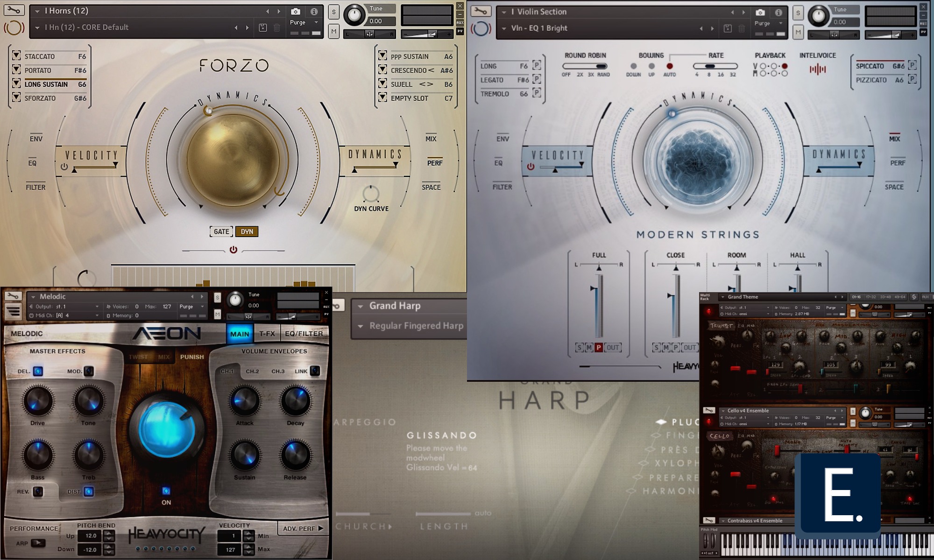The height and width of the screenshot is (560, 934).
Task: Open Modern Strings SPACE page
Action: pos(894,187)
